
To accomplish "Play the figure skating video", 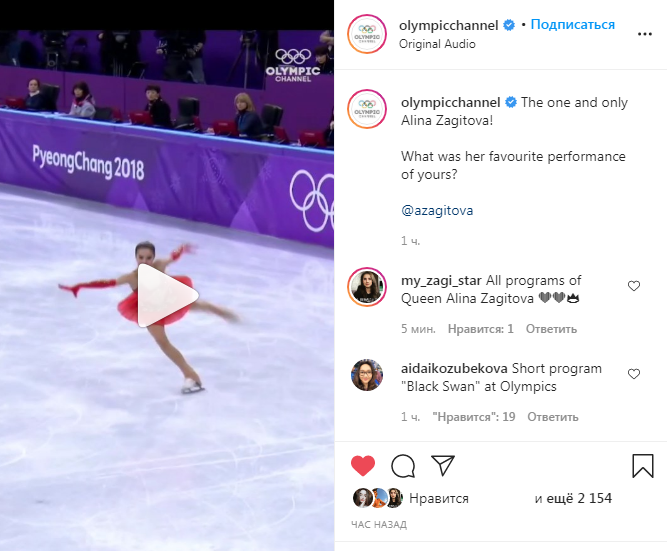I will 168,295.
